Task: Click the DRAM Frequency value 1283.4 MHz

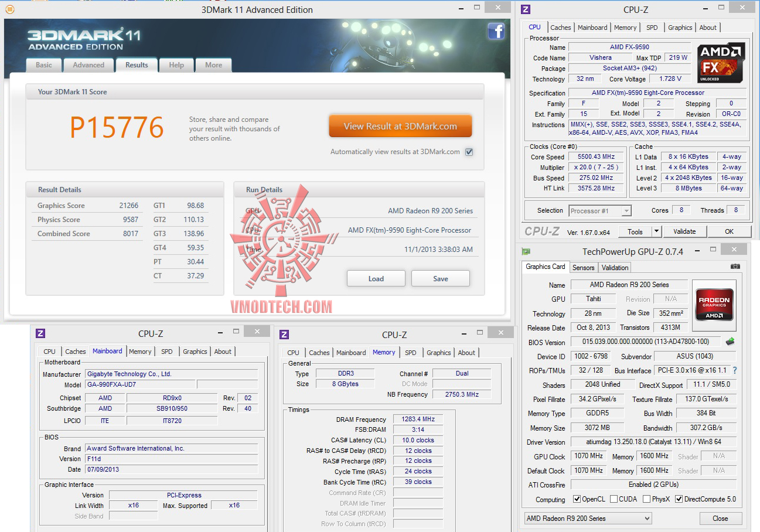Action: coord(418,420)
